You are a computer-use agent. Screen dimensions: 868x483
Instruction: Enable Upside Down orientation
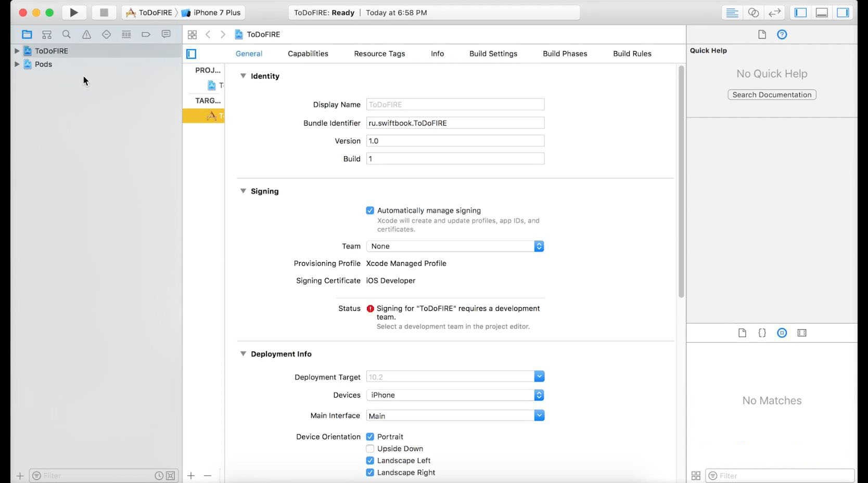point(370,449)
